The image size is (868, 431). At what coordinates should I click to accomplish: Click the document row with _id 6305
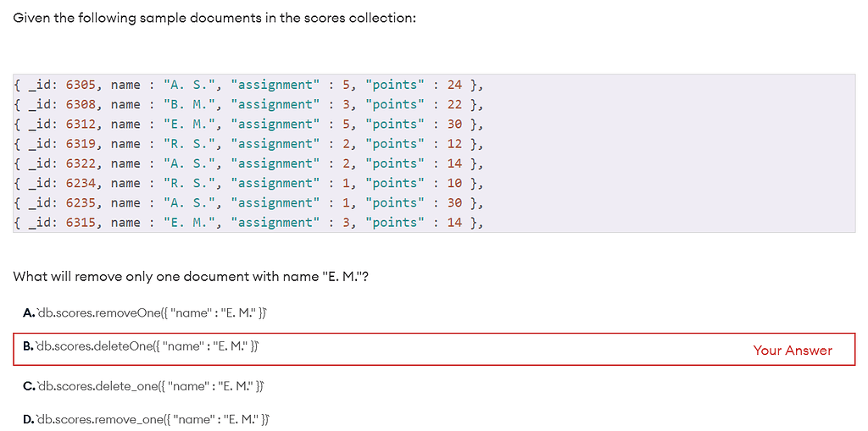pos(248,85)
